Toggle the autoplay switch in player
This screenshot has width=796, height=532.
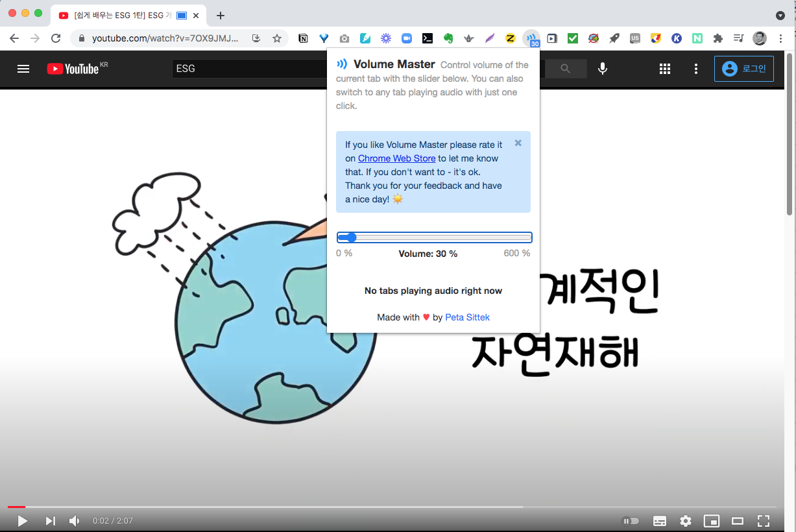(x=630, y=520)
